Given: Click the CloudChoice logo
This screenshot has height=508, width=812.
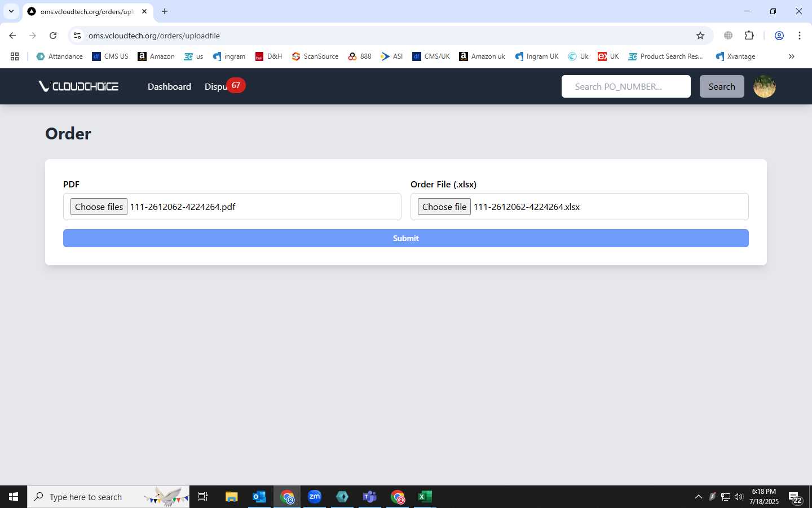Looking at the screenshot, I should coord(78,86).
